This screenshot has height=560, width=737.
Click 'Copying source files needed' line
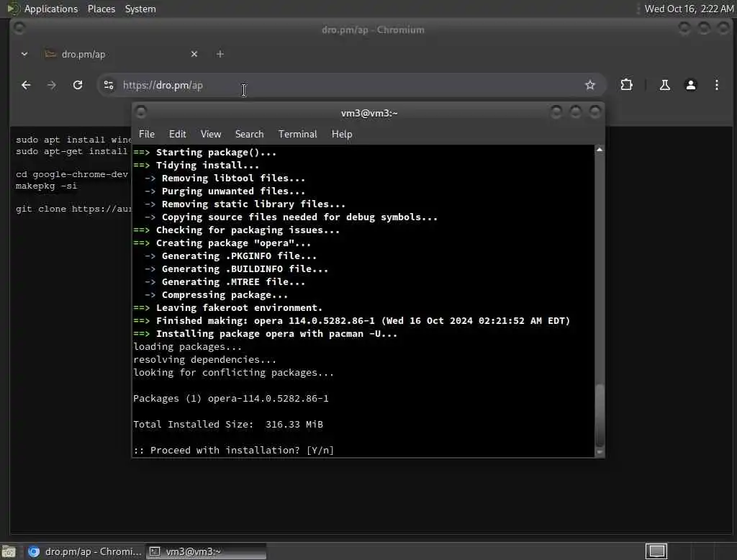[x=291, y=217]
